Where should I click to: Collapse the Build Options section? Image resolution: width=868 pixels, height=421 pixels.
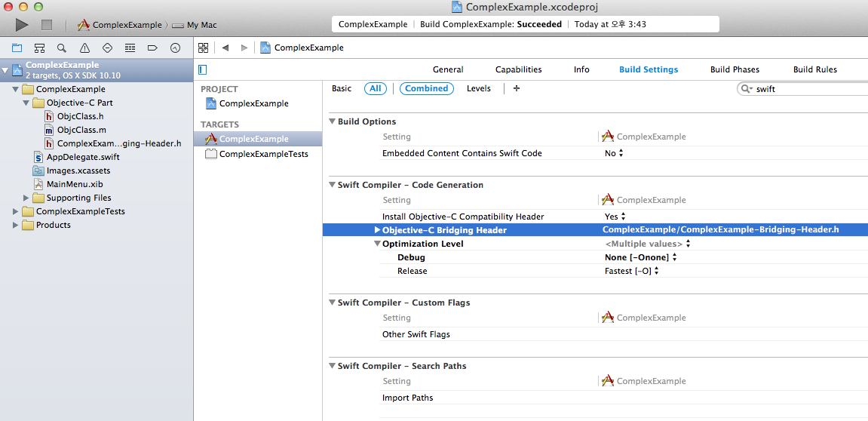[332, 121]
